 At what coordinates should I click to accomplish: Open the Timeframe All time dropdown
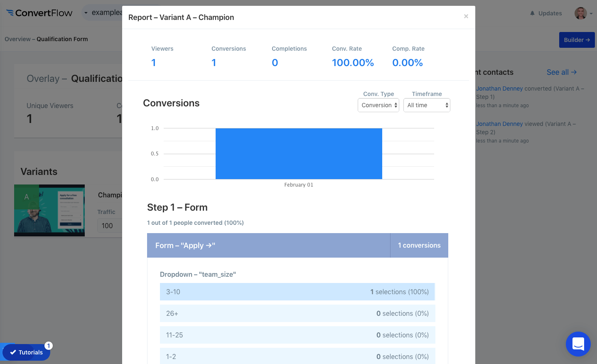[x=427, y=105]
